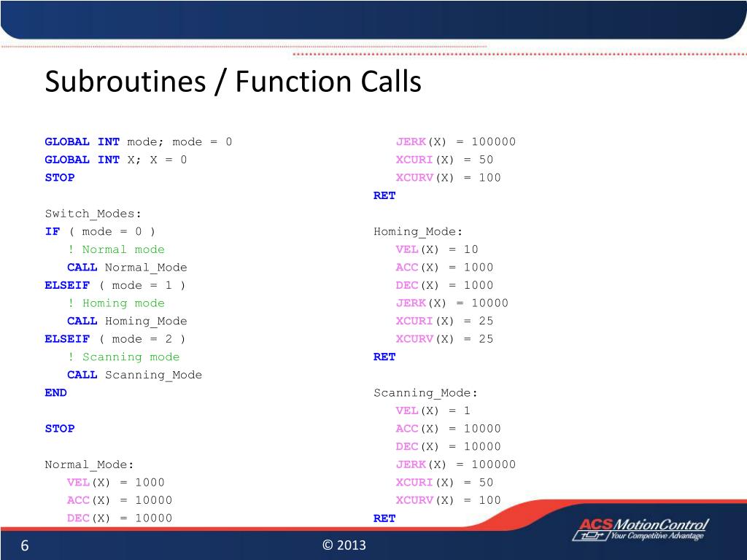Click the slide title "Subroutines / Function Calls"
Viewport: 747px width, 560px height.
[x=233, y=82]
